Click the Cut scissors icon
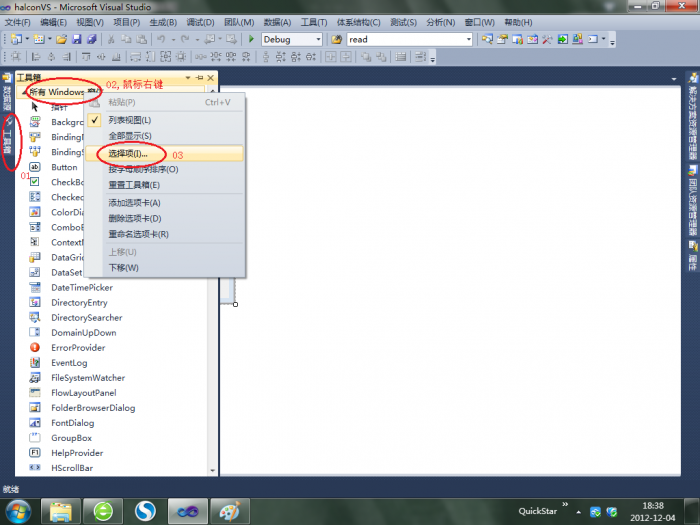The width and height of the screenshot is (700, 525). [x=111, y=39]
